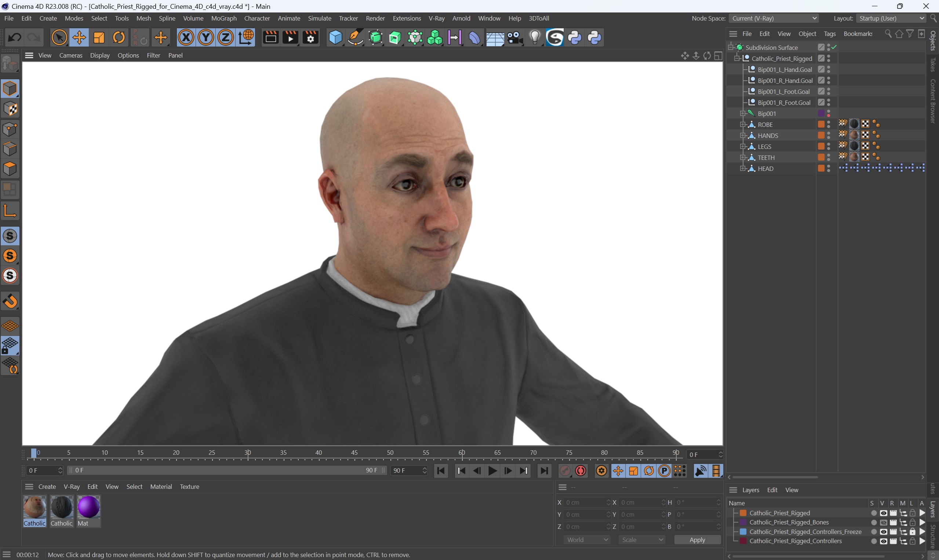
Task: Toggle Z axis lock
Action: (226, 37)
